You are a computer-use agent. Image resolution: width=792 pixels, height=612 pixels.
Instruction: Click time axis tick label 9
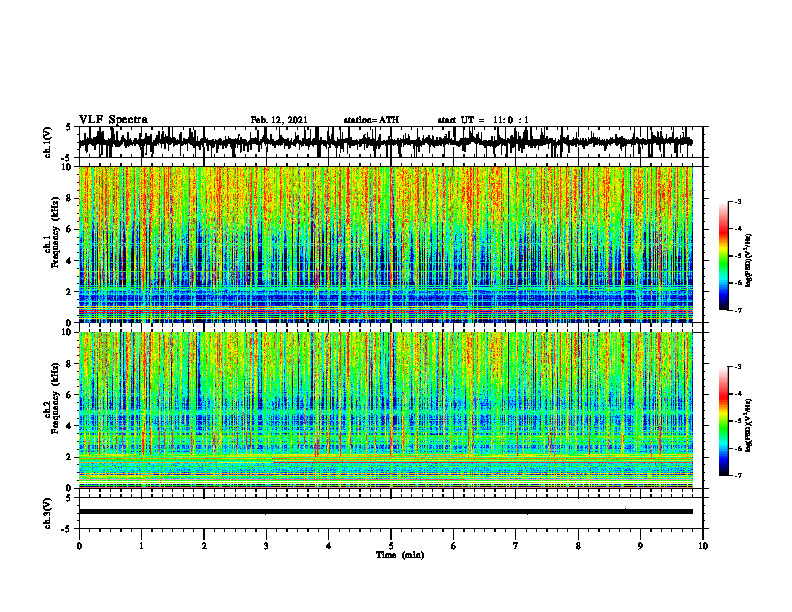click(x=640, y=546)
